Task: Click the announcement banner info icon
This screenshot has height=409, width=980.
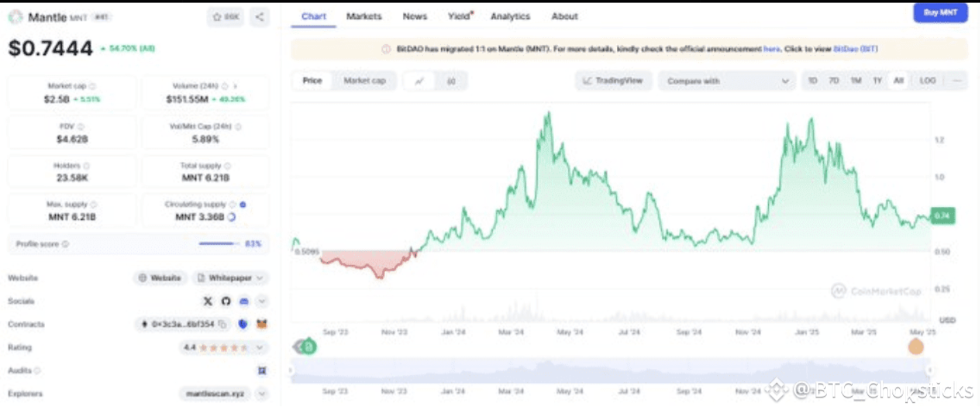Action: tap(386, 49)
